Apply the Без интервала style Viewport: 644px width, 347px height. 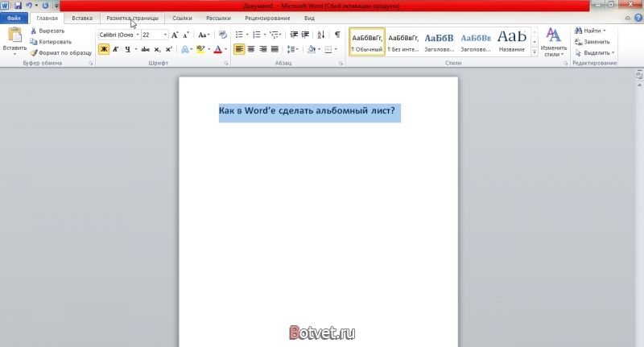(403, 42)
